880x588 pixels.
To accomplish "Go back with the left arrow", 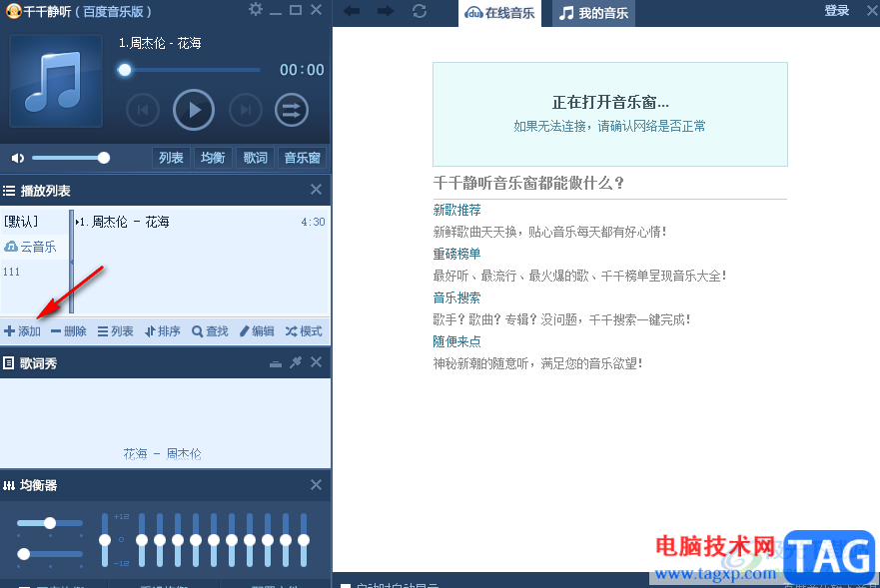I will 352,11.
